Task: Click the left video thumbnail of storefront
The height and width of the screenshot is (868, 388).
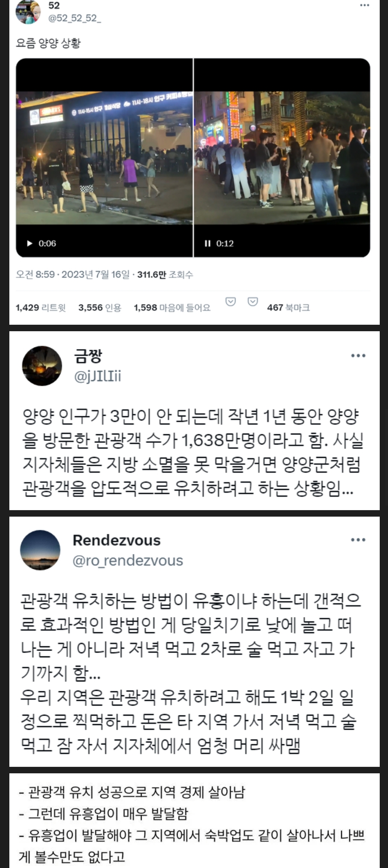Action: (x=104, y=158)
